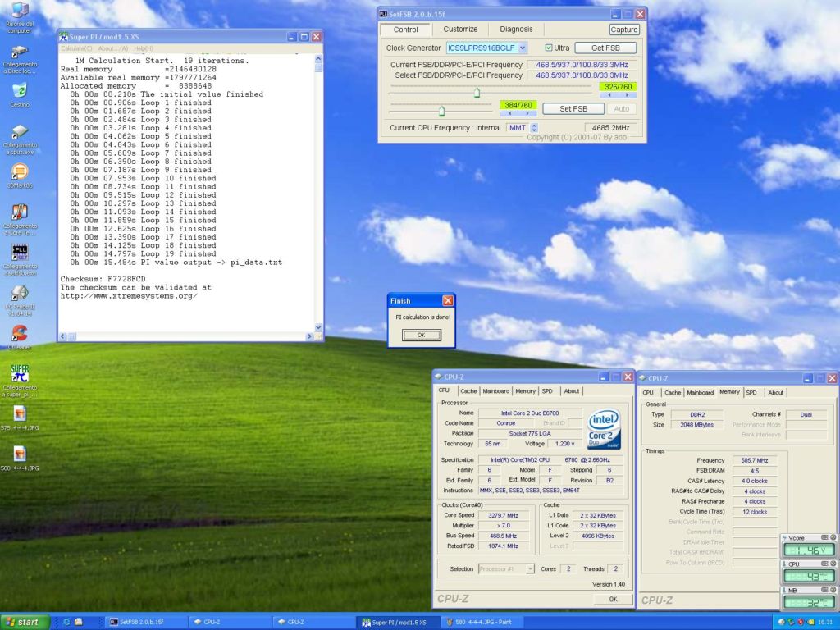Switch to SetFSB 2.0.b.15f taskbar button
The height and width of the screenshot is (630, 840).
point(144,622)
